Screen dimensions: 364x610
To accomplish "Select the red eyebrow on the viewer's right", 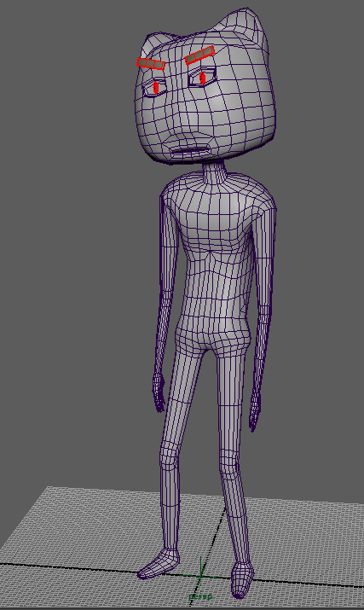I will pyautogui.click(x=199, y=55).
